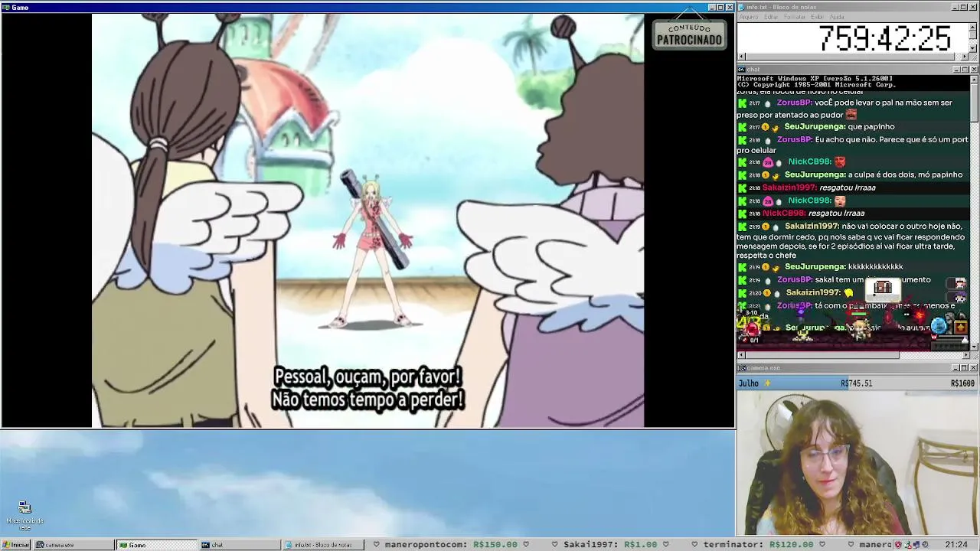Click the 759:42:25 timer text
The width and height of the screenshot is (980, 551).
884,38
